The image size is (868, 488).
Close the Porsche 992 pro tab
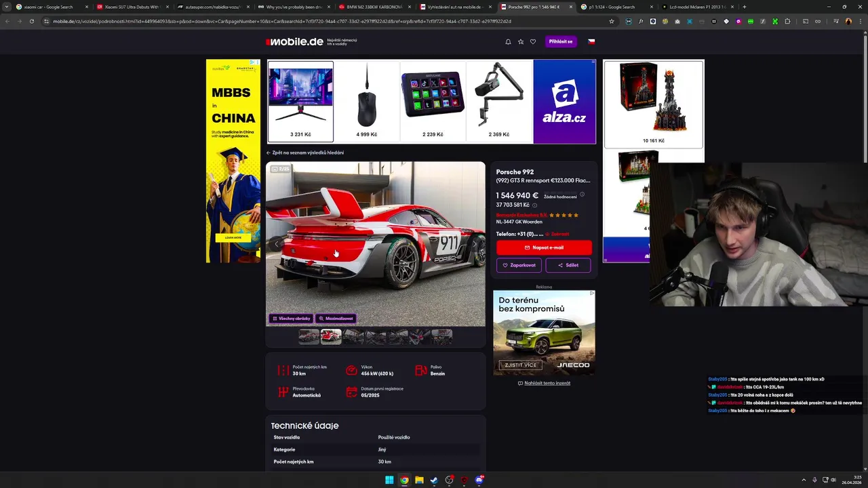coord(571,7)
